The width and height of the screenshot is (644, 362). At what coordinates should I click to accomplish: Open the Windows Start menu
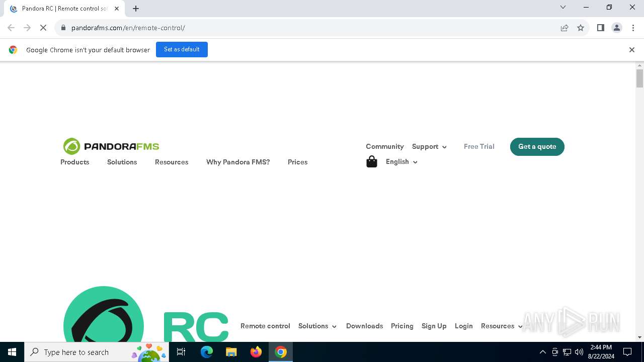pos(12,352)
